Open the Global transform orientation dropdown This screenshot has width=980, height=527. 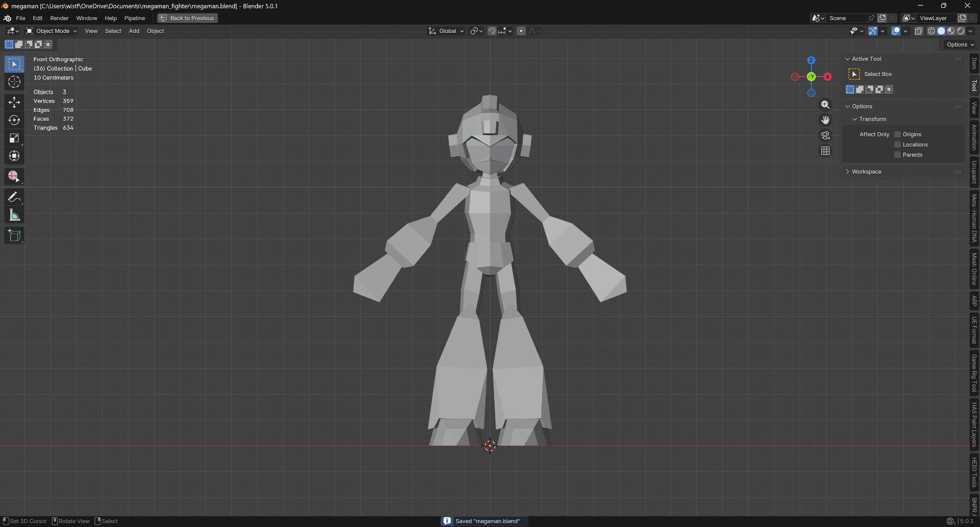coord(446,31)
